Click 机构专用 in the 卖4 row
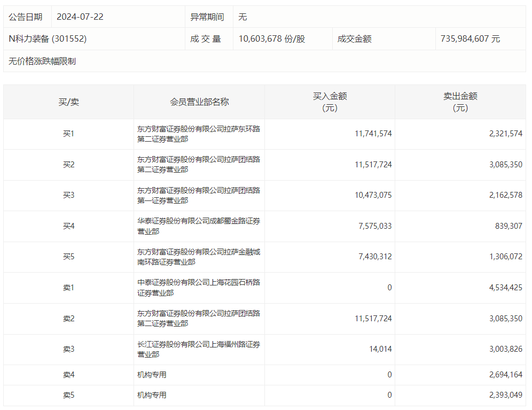 [x=152, y=375]
